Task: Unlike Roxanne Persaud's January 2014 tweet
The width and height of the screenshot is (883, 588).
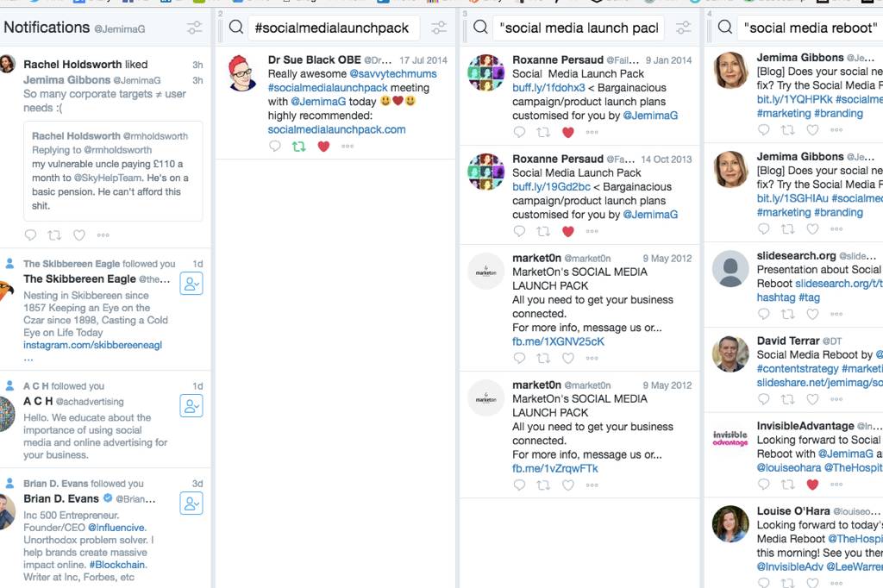Action: click(568, 133)
